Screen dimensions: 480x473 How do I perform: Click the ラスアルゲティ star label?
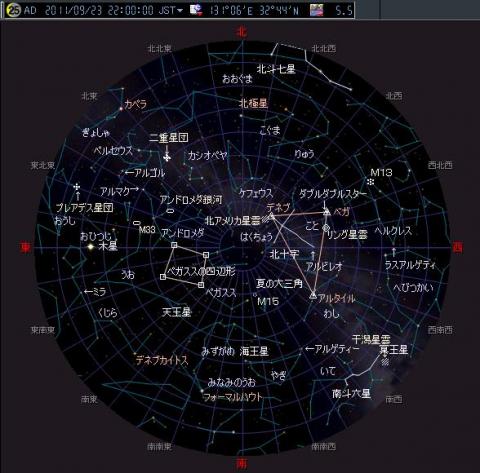[410, 265]
